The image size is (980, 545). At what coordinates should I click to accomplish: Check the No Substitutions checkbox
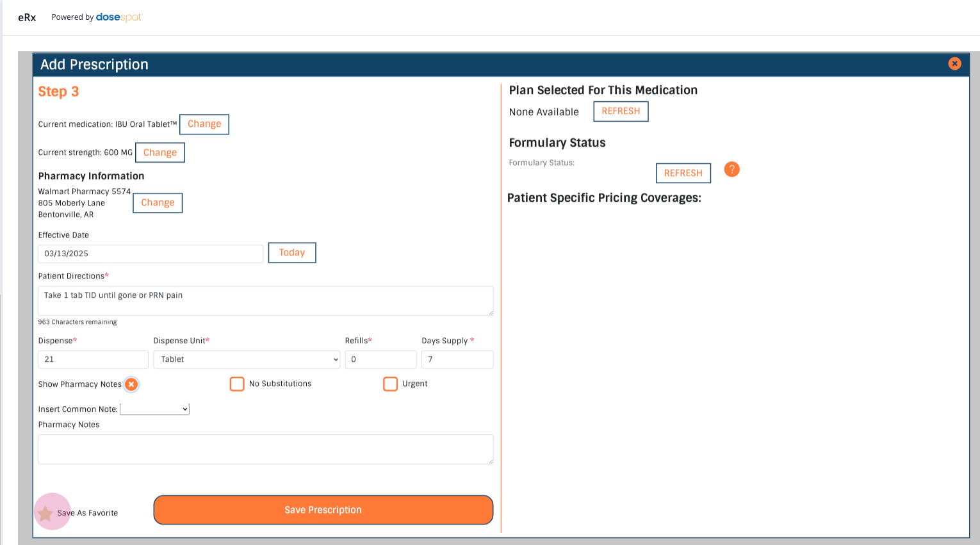pyautogui.click(x=237, y=384)
